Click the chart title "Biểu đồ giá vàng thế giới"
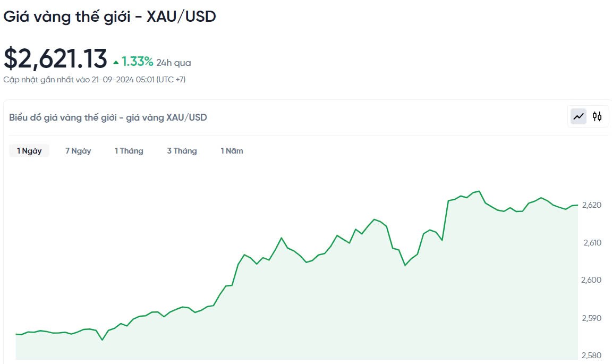 click(x=108, y=117)
